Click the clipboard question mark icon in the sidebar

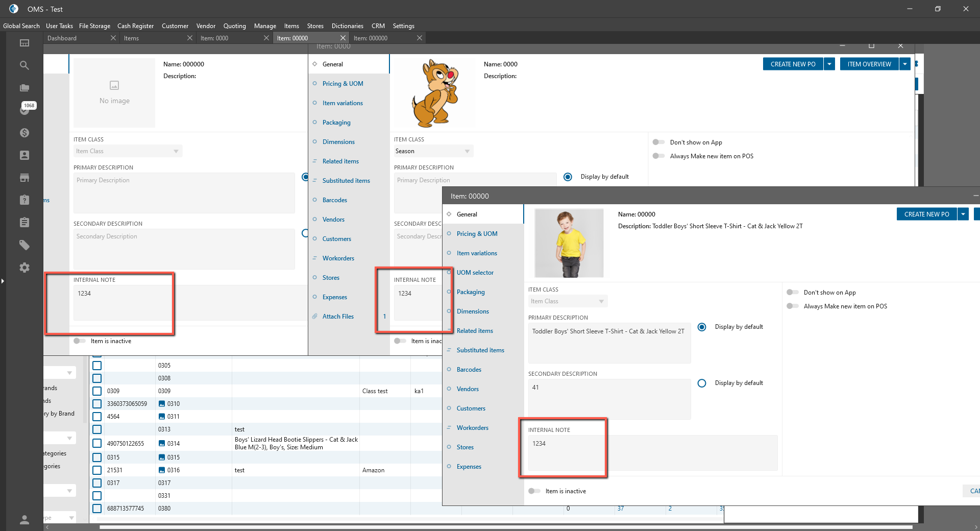[24, 200]
